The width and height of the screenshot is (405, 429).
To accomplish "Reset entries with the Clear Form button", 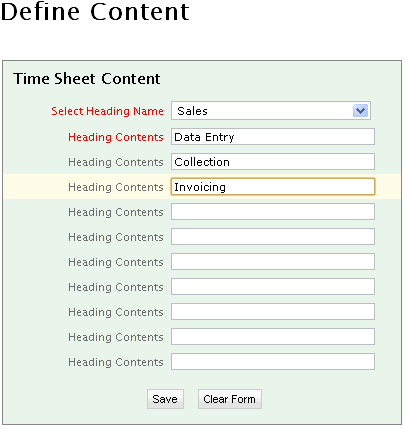I will 230,399.
